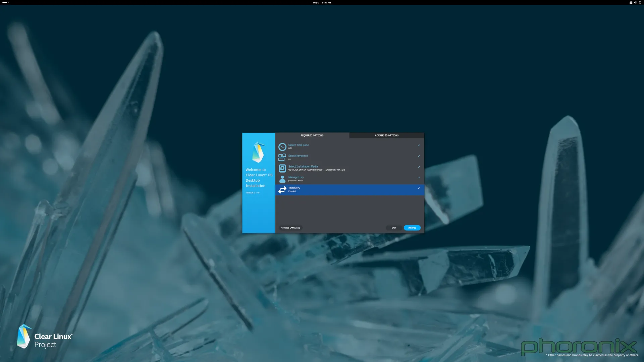This screenshot has height=362, width=644.
Task: Click the keyboard icon beside Select Keyboard
Action: (282, 157)
